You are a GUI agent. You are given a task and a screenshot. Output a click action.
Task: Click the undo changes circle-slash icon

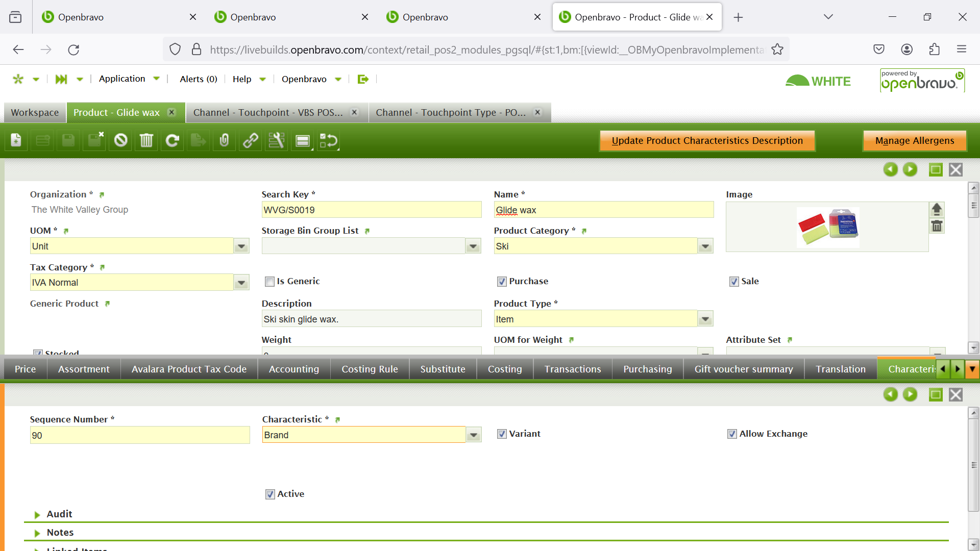(120, 140)
